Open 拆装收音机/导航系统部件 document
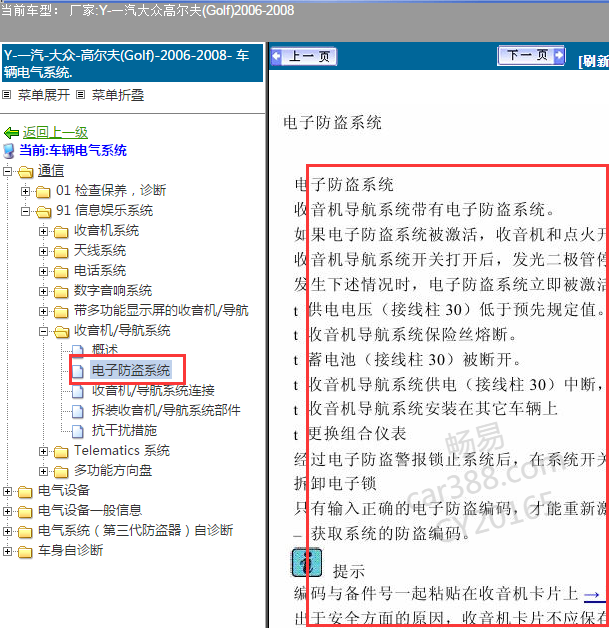The image size is (609, 628). (166, 410)
